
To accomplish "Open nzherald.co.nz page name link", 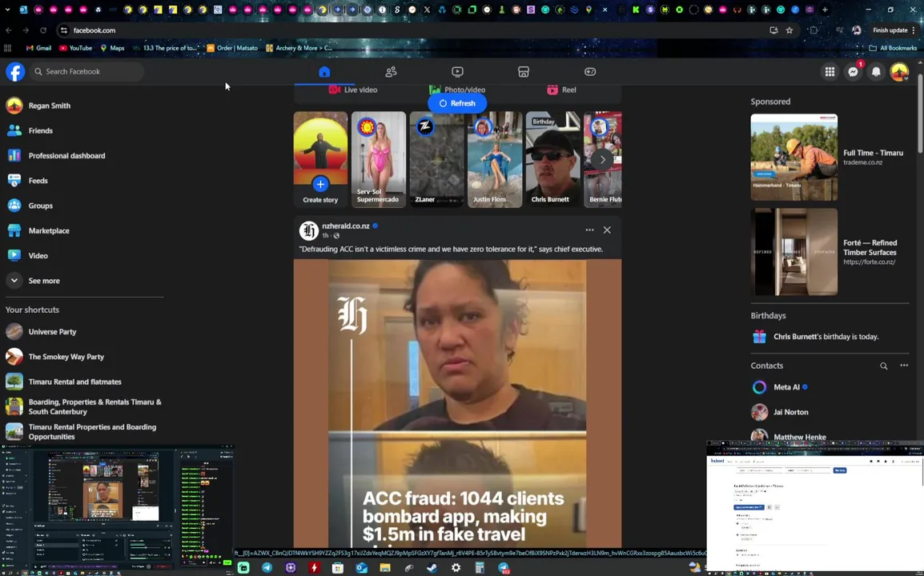I will coord(346,226).
